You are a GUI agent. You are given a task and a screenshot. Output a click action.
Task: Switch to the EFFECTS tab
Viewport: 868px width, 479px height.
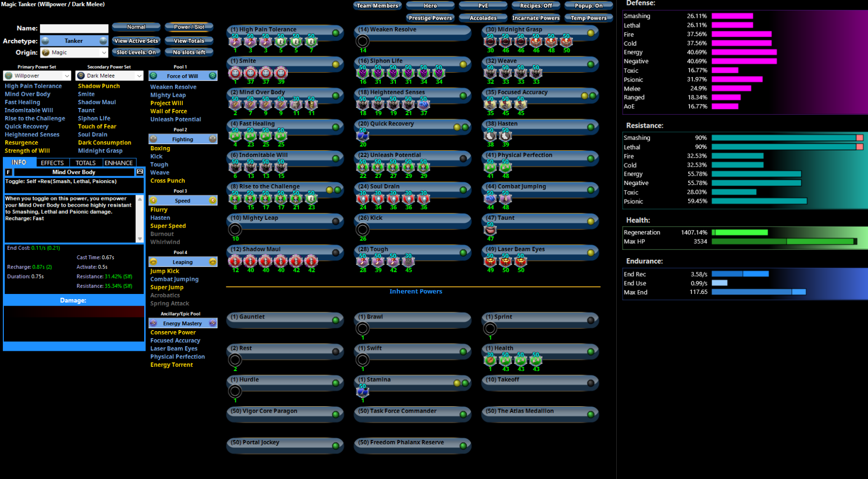(52, 163)
